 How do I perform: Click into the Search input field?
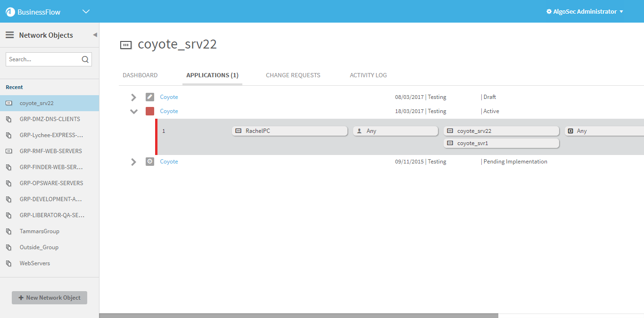click(x=42, y=59)
